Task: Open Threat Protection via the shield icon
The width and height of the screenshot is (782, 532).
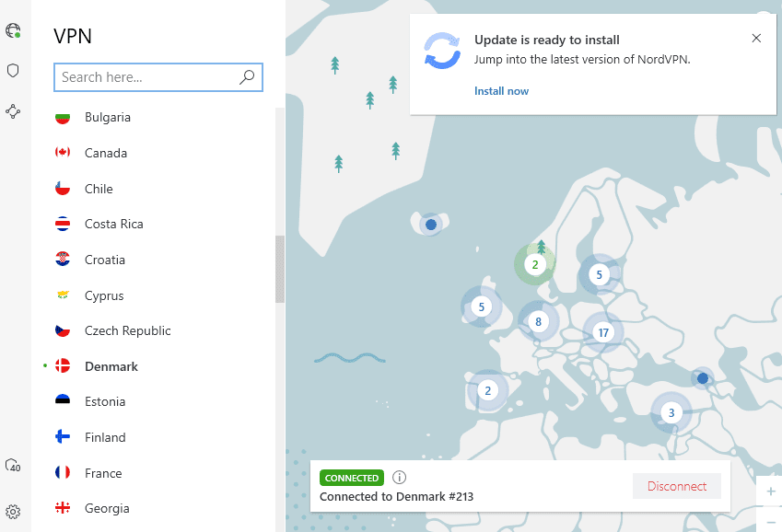Action: (13, 70)
